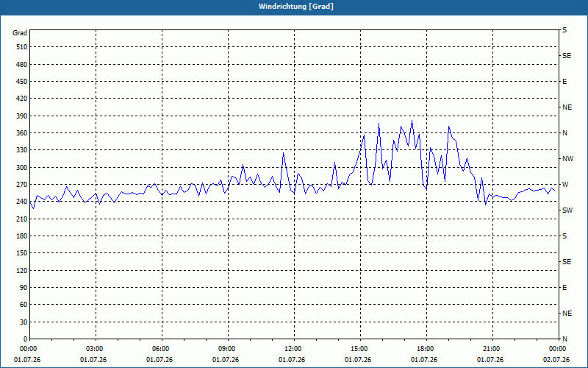This screenshot has height=368, width=588.
Task: Click the 18:00 time axis label
Action: [x=426, y=349]
